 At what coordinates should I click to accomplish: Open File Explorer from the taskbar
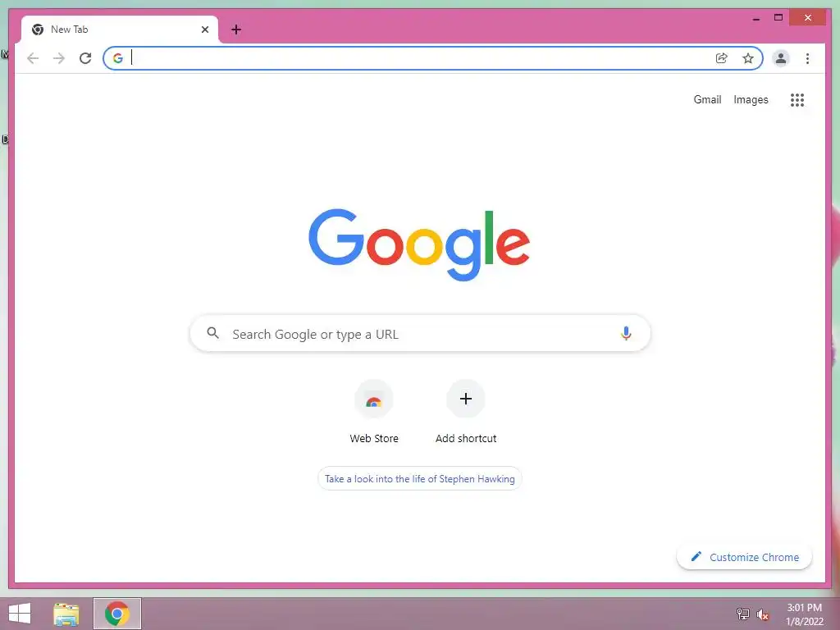pyautogui.click(x=66, y=614)
